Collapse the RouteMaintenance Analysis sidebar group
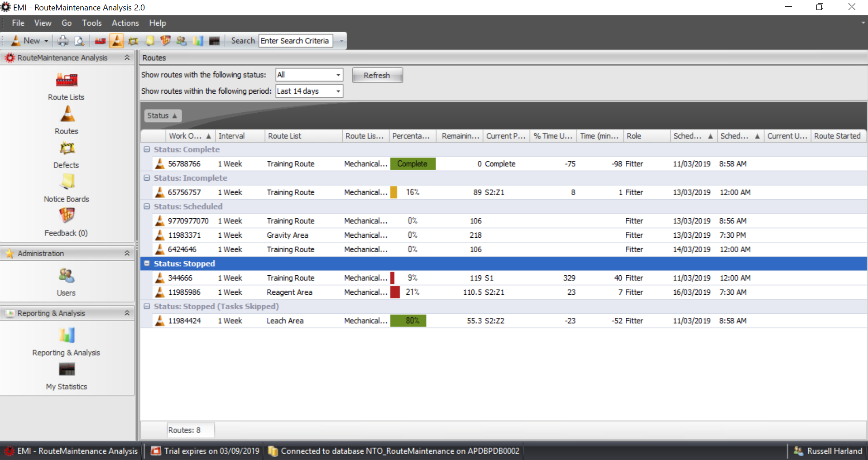The height and width of the screenshot is (460, 868). pos(127,57)
